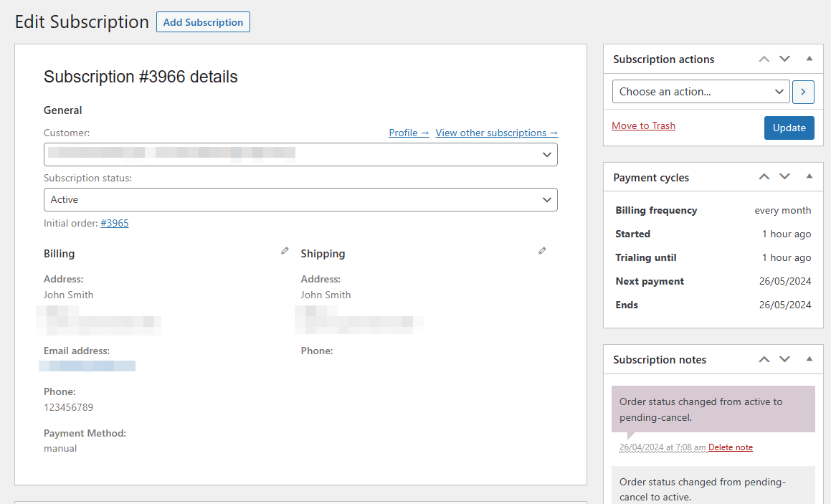Click Move to Trash link
Viewport: 831px width, 504px height.
pos(643,126)
